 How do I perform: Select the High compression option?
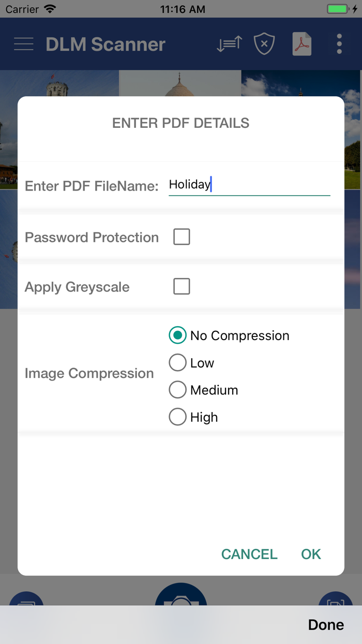click(177, 417)
